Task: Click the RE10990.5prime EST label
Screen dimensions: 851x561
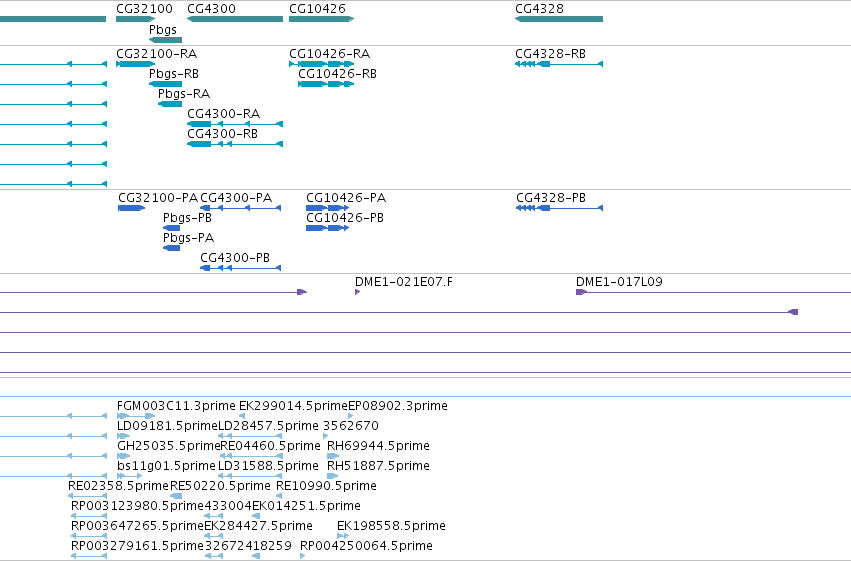Action: click(326, 486)
